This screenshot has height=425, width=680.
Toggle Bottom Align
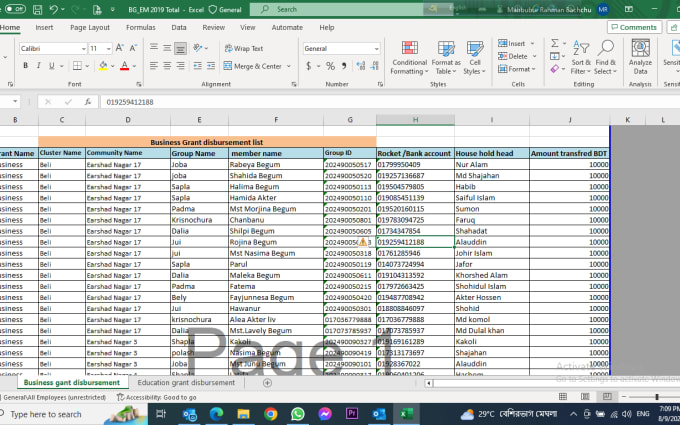click(180, 48)
